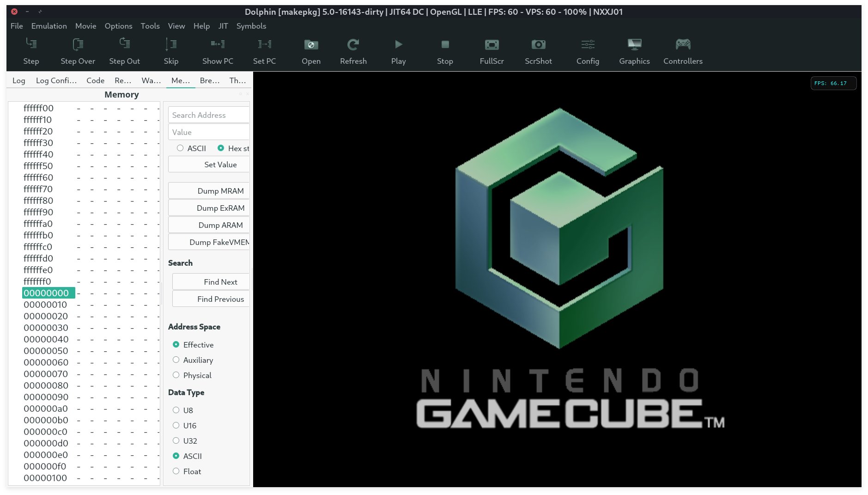The image size is (868, 495).
Task: Click the Step Over icon
Action: pos(78,44)
